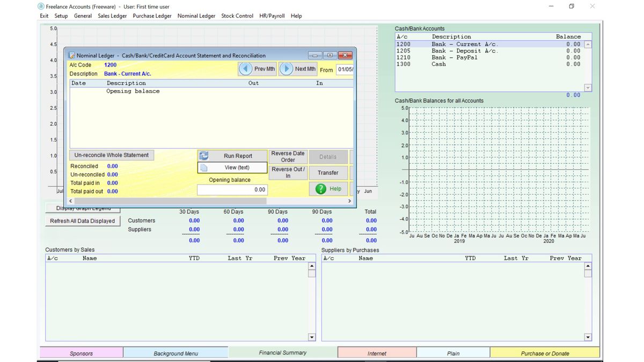Click the Next Mth blue arrow icon
Screen dimensions: 644x362
click(288, 69)
